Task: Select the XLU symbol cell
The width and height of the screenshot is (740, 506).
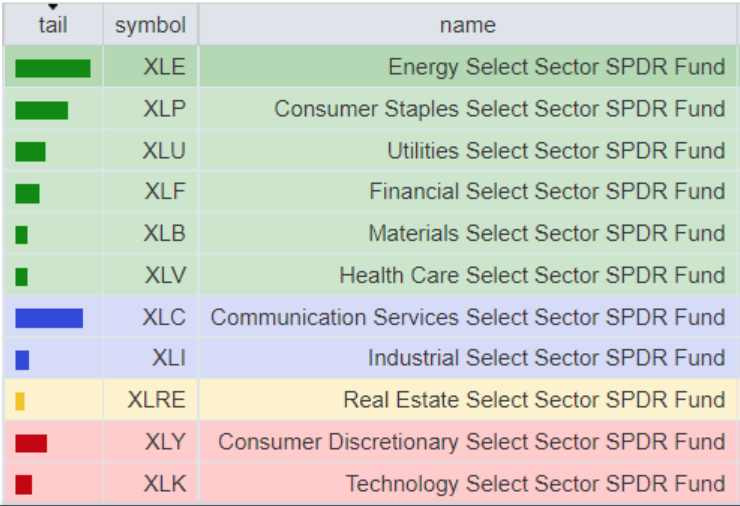Action: 164,151
